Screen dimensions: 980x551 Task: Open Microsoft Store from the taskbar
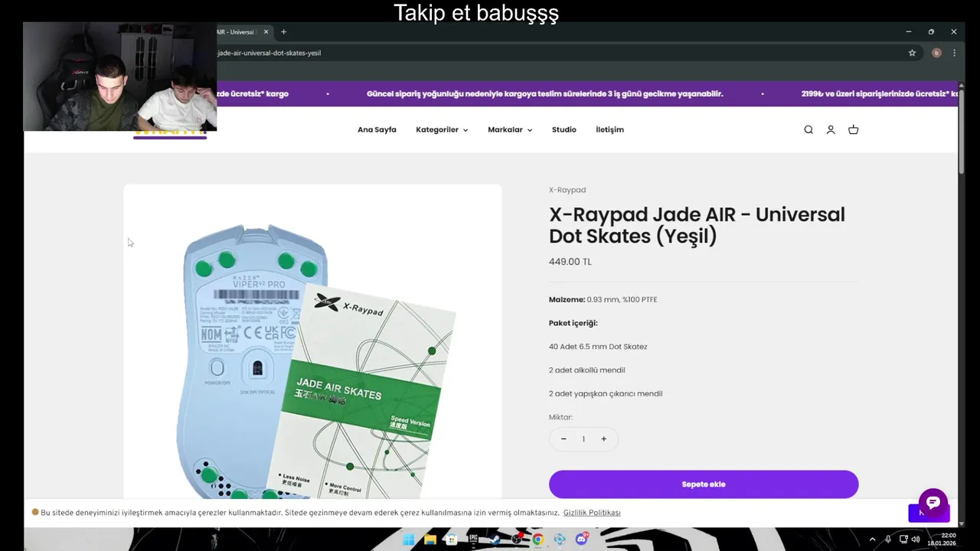(452, 539)
